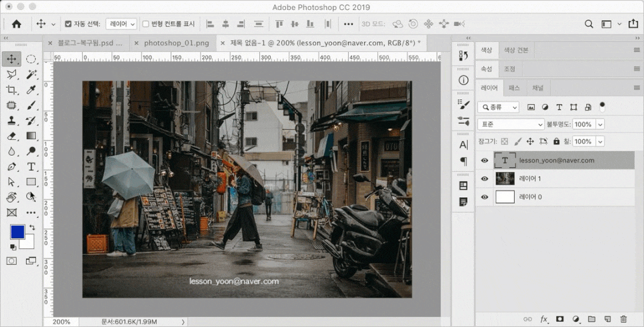
Task: Switch to photoshop_01.png document tab
Action: tap(177, 43)
